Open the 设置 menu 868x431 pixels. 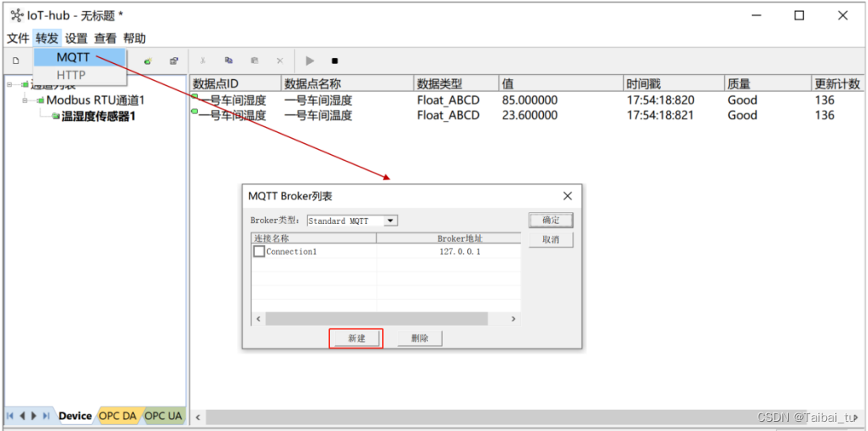tap(77, 38)
